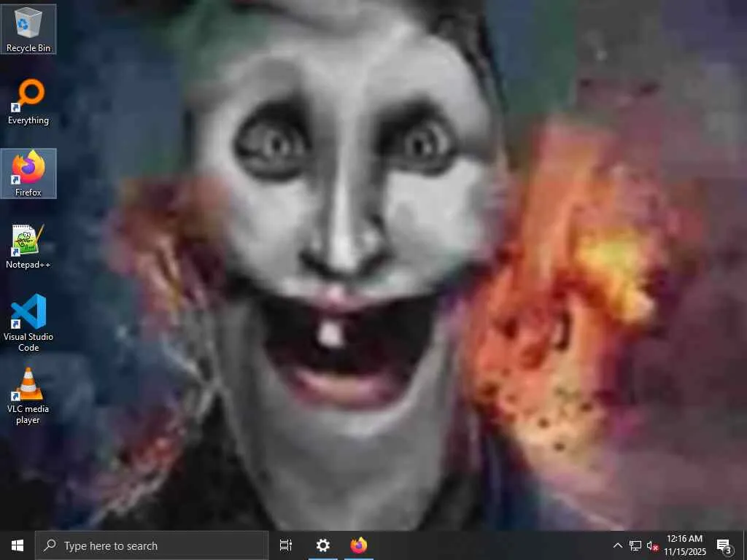
Task: Switch to Firefox in the taskbar
Action: coord(359,545)
